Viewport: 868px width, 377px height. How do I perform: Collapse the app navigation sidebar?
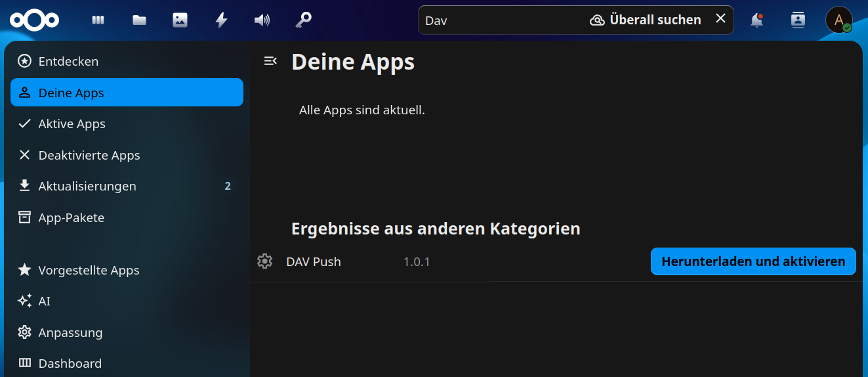(x=270, y=61)
